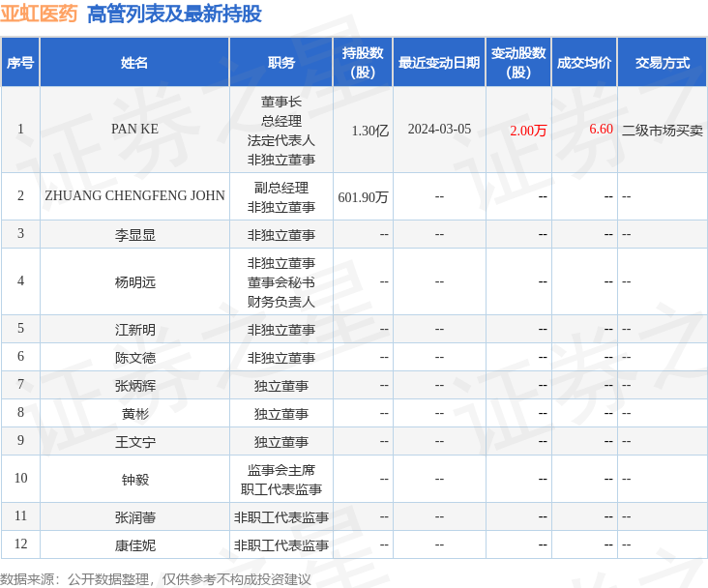The height and width of the screenshot is (588, 708).
Task: Click 非独立董事 in 李显显's row
Action: 280,235
